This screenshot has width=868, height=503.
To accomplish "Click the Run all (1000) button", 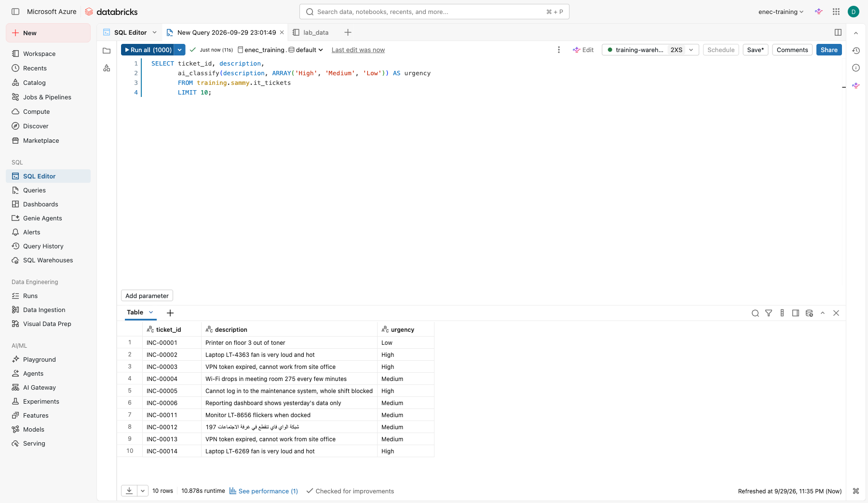I will point(148,50).
